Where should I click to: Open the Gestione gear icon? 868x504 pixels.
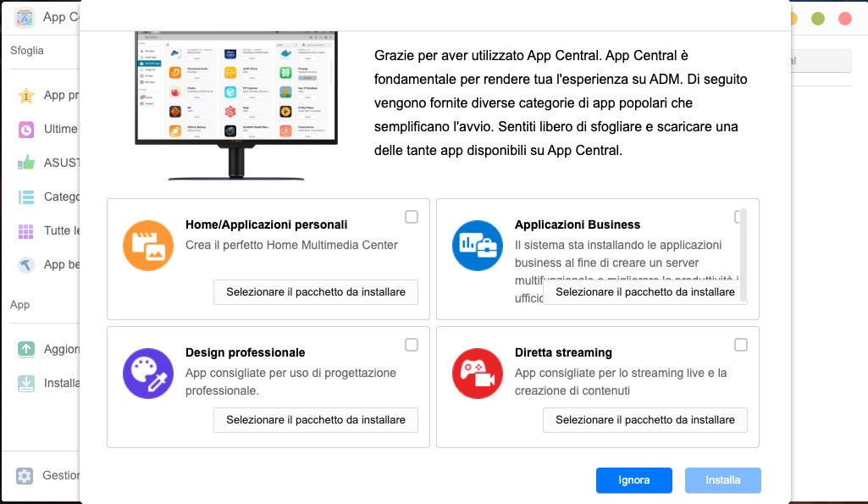point(25,475)
